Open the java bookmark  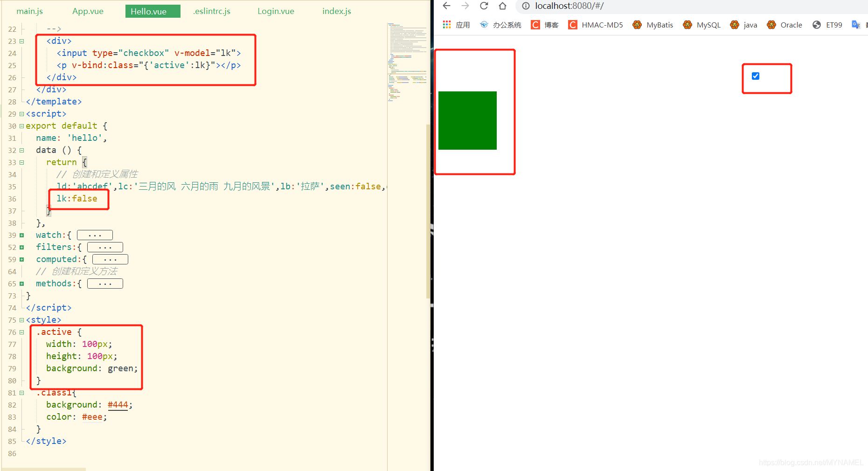coord(743,25)
